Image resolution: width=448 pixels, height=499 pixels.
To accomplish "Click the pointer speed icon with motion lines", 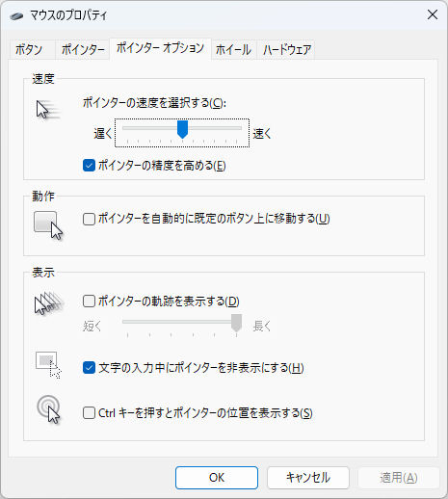I will tap(48, 110).
